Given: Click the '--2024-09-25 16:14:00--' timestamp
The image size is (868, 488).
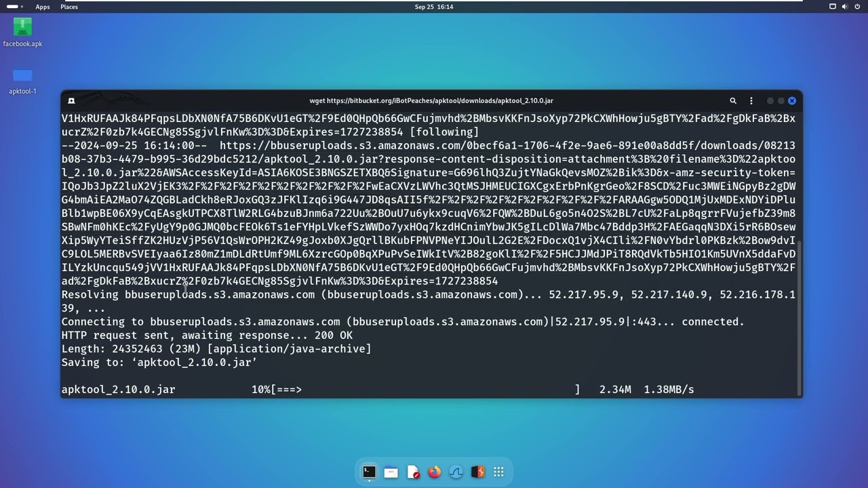Looking at the screenshot, I should tap(134, 146).
